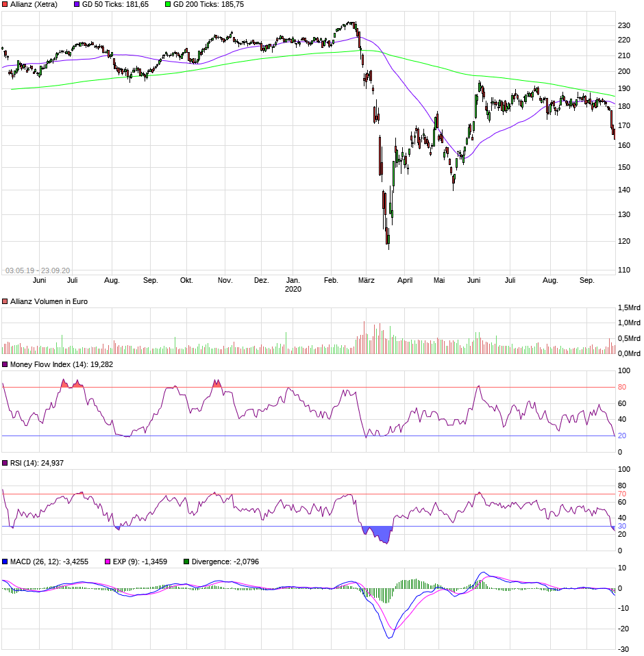Click the blue 20 oversold level label
The height and width of the screenshot is (656, 644).
click(622, 436)
